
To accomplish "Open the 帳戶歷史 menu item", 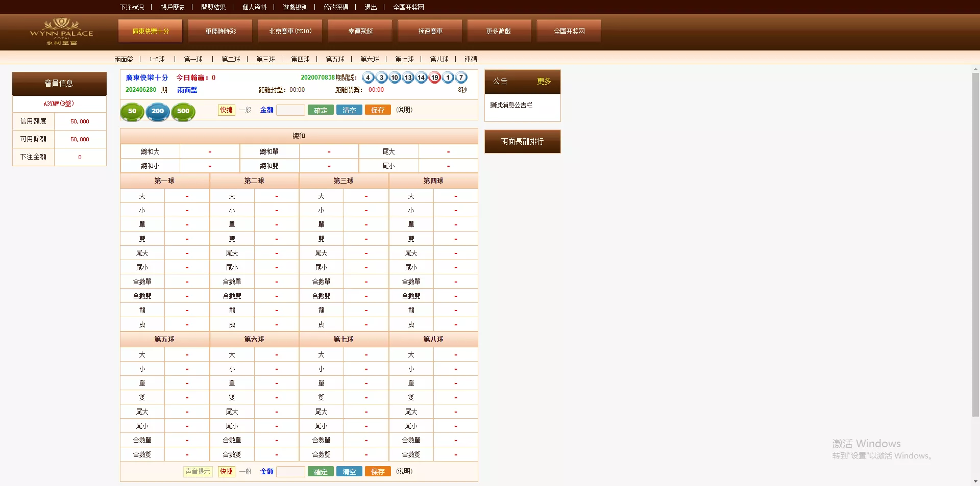I will (x=171, y=7).
